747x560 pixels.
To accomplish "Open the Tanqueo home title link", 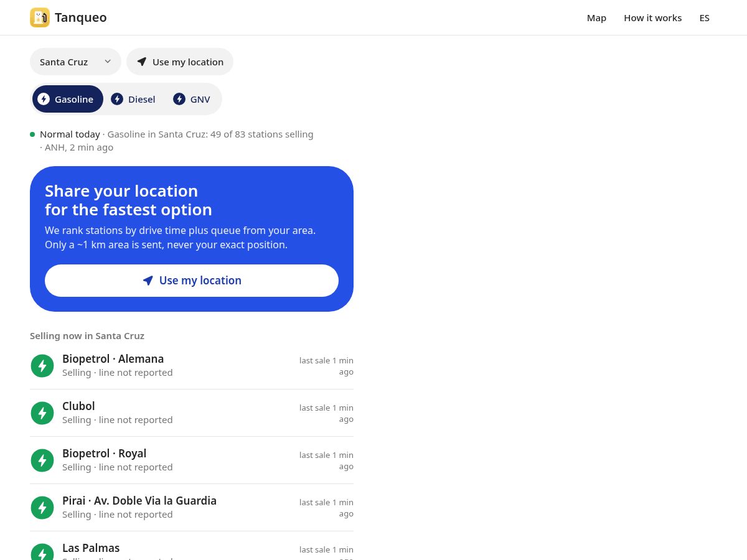I will (x=81, y=17).
